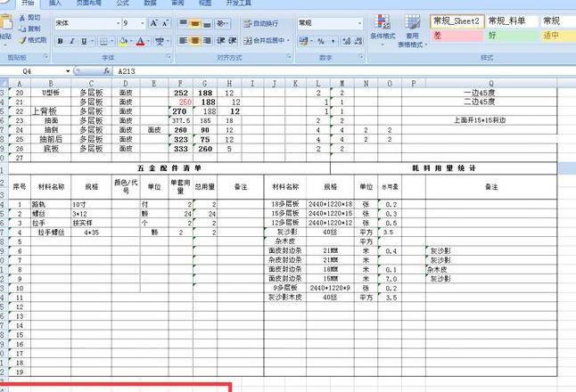Viewport: 576px width, 392px height.
Task: Click the Paste (粘贴) icon
Action: (x=5, y=23)
